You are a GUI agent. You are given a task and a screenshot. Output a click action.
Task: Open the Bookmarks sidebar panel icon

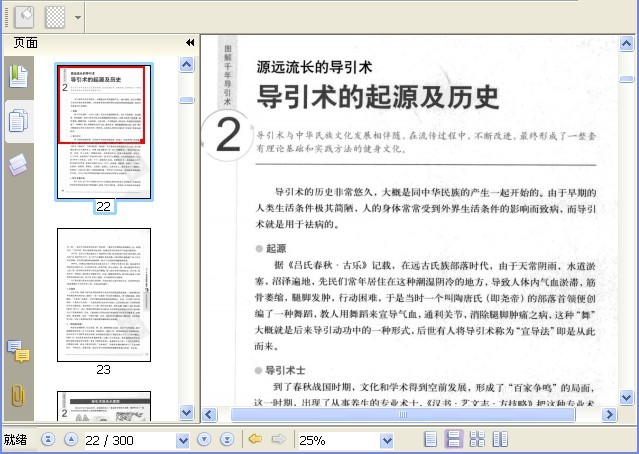coord(19,76)
